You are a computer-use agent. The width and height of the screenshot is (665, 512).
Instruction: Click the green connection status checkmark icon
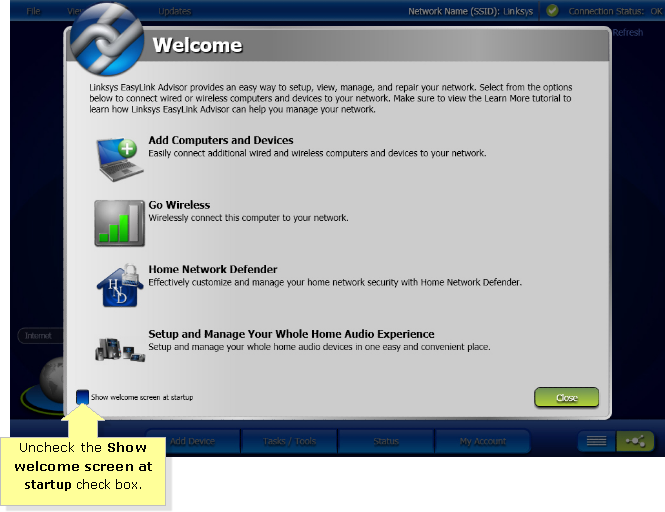tap(552, 11)
